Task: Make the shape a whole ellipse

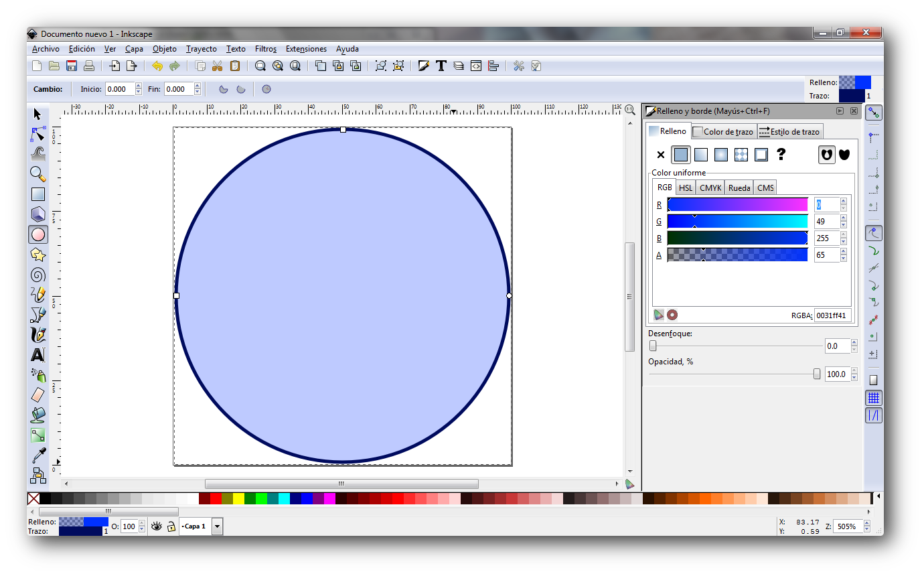Action: [266, 89]
